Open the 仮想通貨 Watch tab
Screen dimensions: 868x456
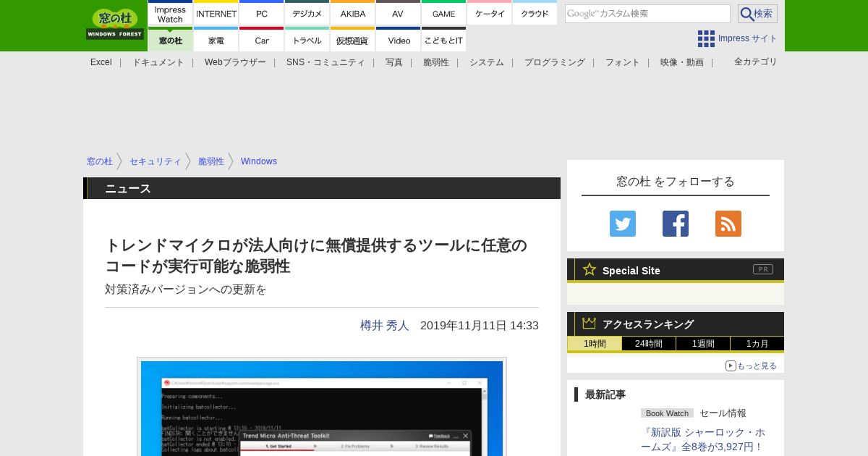coord(353,39)
